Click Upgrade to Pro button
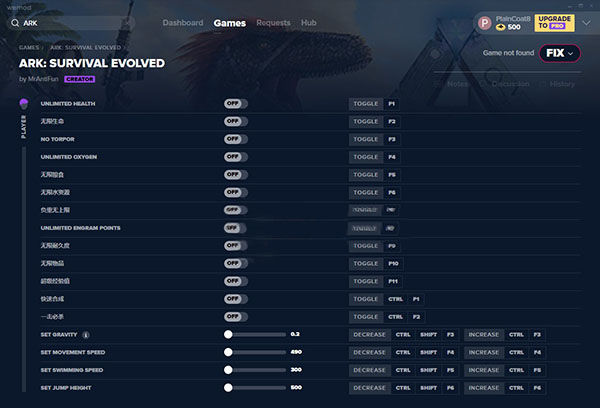Screen dimensions: 600x408 (554, 23)
